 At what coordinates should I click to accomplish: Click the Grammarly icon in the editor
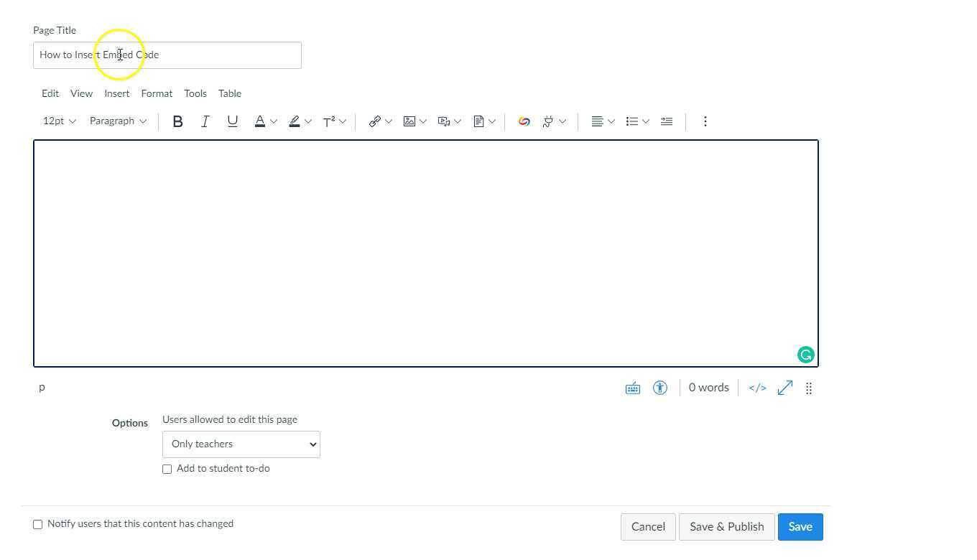805,355
